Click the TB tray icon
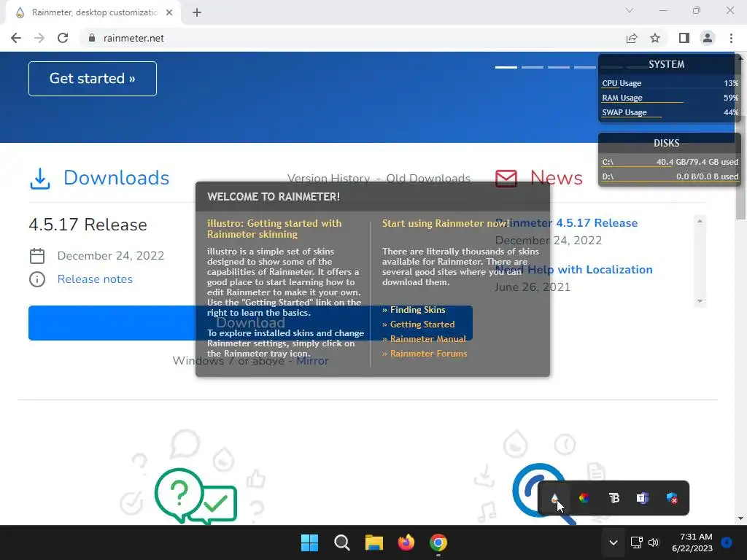 (x=614, y=498)
